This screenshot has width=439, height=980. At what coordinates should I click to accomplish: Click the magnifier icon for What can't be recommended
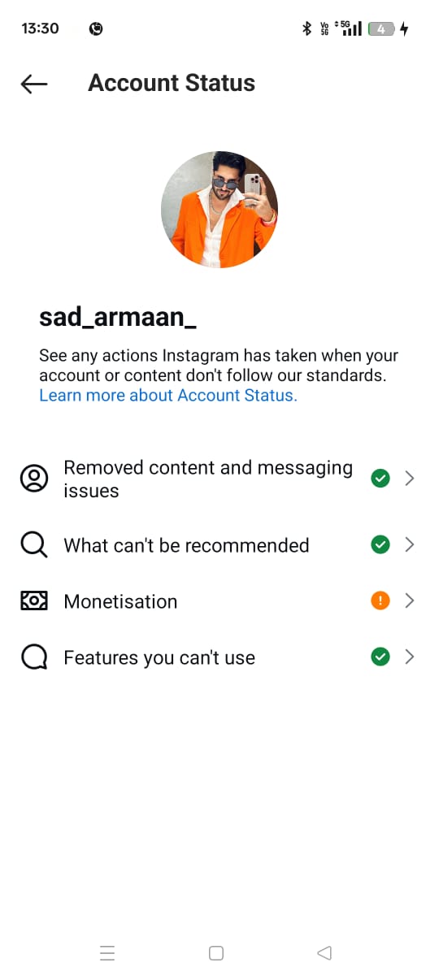(x=34, y=544)
